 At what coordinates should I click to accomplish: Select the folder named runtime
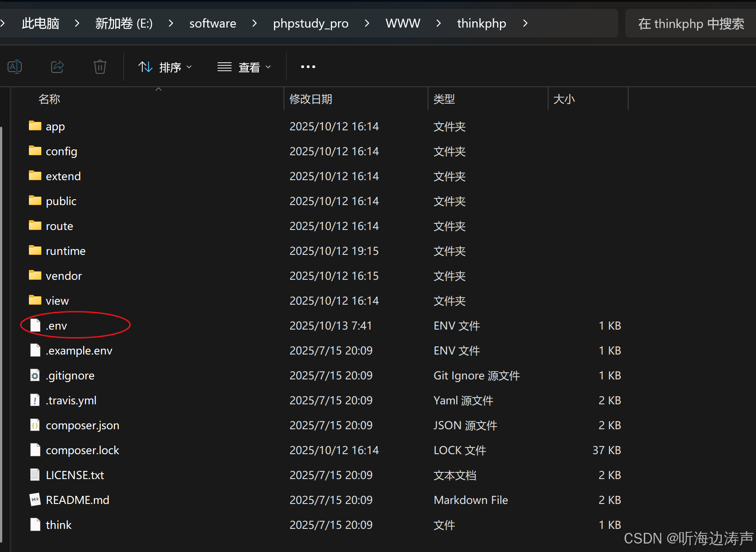66,251
